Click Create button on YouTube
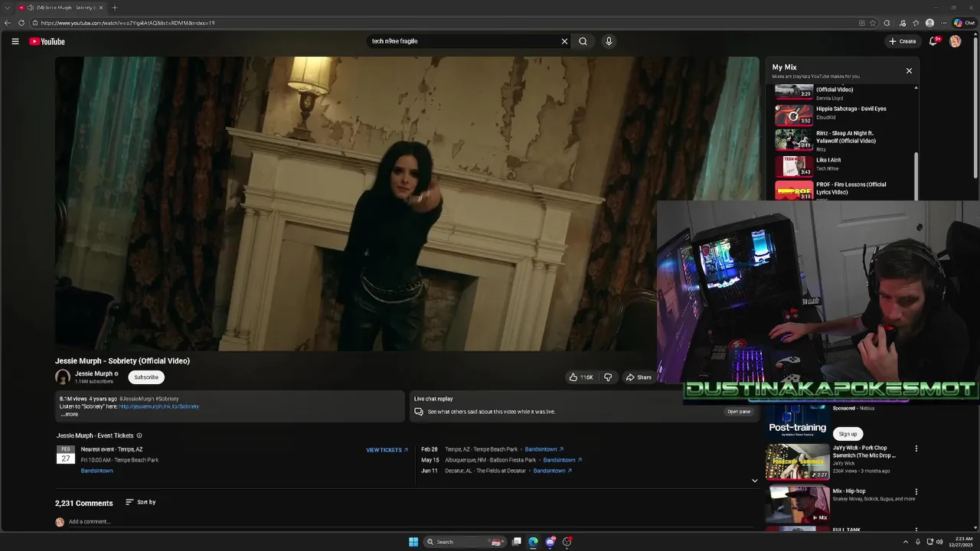Viewport: 980px width, 551px height. click(x=903, y=41)
